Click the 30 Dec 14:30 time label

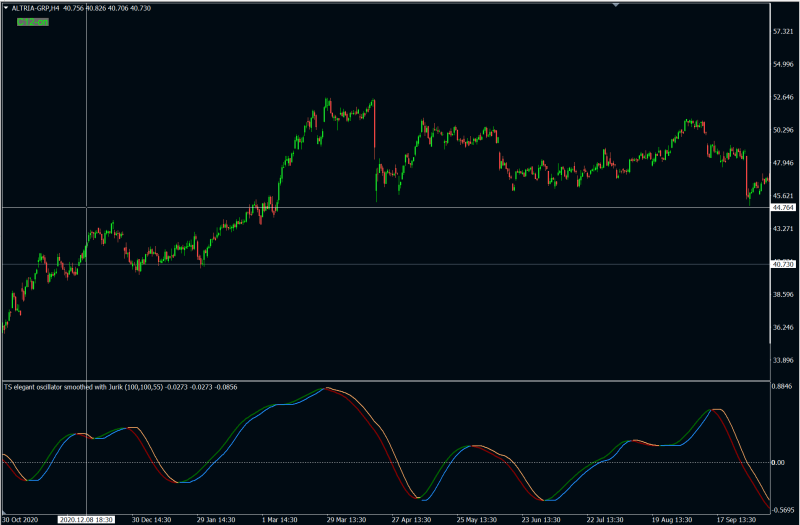tap(152, 520)
